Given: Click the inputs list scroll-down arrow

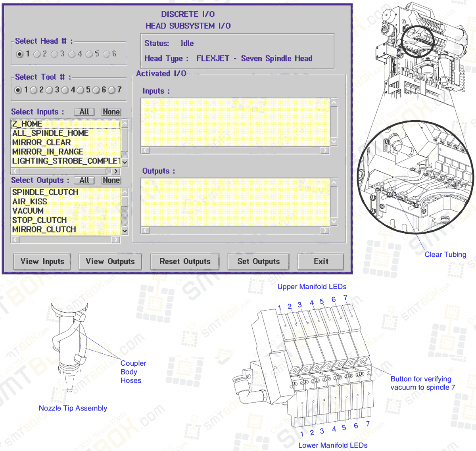Looking at the screenshot, I should [x=124, y=162].
